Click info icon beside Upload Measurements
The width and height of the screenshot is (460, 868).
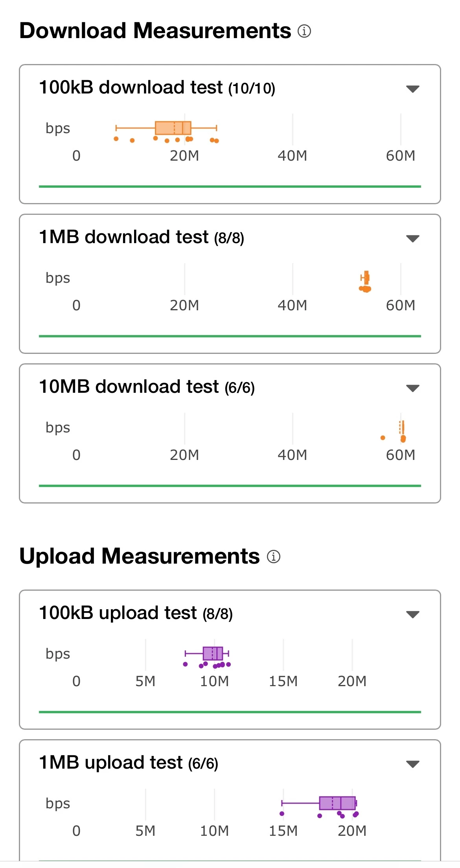(273, 556)
